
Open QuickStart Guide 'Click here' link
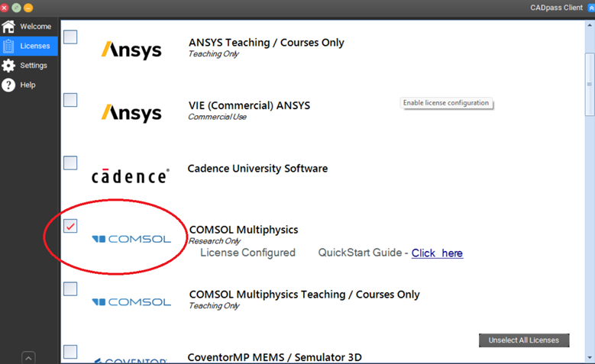(437, 253)
